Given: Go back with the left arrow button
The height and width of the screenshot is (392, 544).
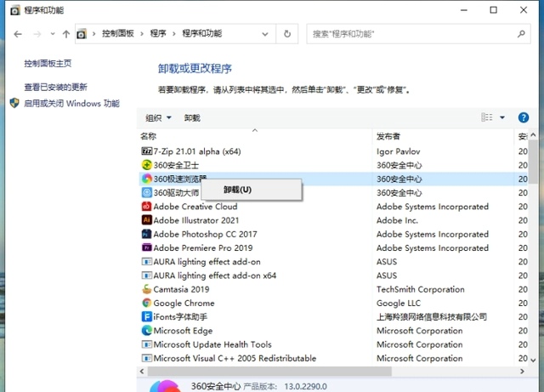Looking at the screenshot, I should click(18, 34).
